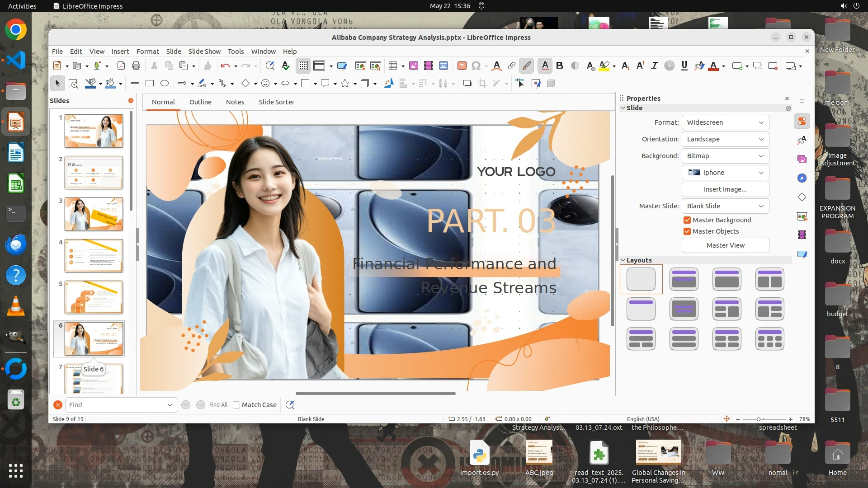Uncheck the Master Background checkbox
868x488 pixels.
click(687, 220)
